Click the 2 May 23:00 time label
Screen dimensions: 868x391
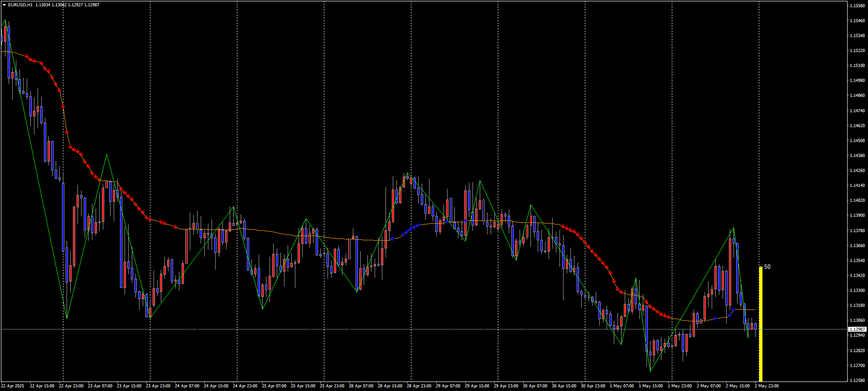pyautogui.click(x=767, y=386)
